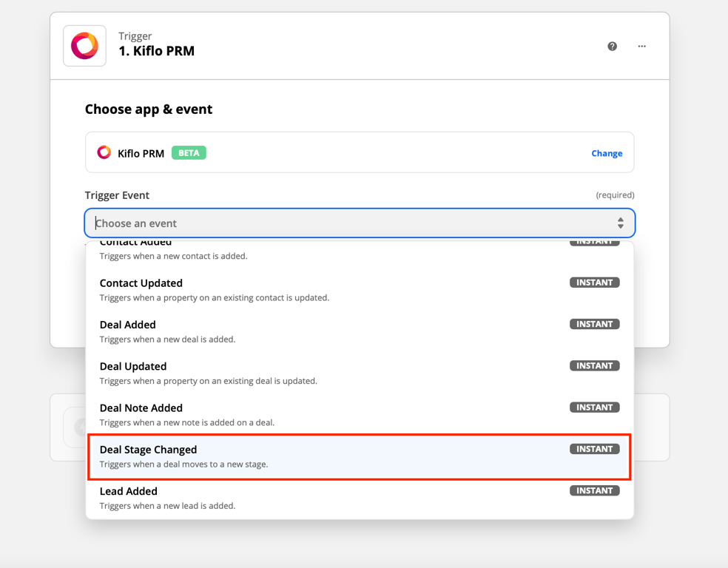Click the INSTANT badge on Deal Stage Changed
The height and width of the screenshot is (568, 728).
pyautogui.click(x=594, y=449)
